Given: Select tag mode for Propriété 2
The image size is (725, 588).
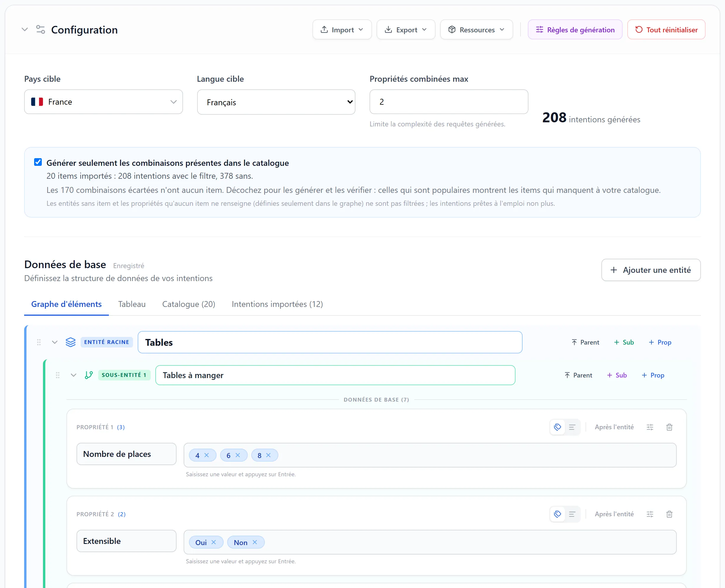Looking at the screenshot, I should pyautogui.click(x=557, y=514).
